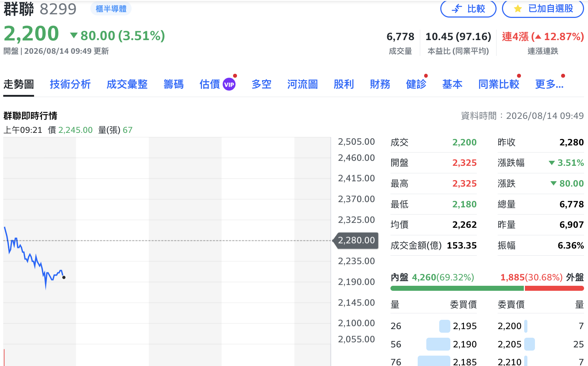The height and width of the screenshot is (366, 588).
Task: Go to the 籌碼 tab
Action: pyautogui.click(x=174, y=85)
